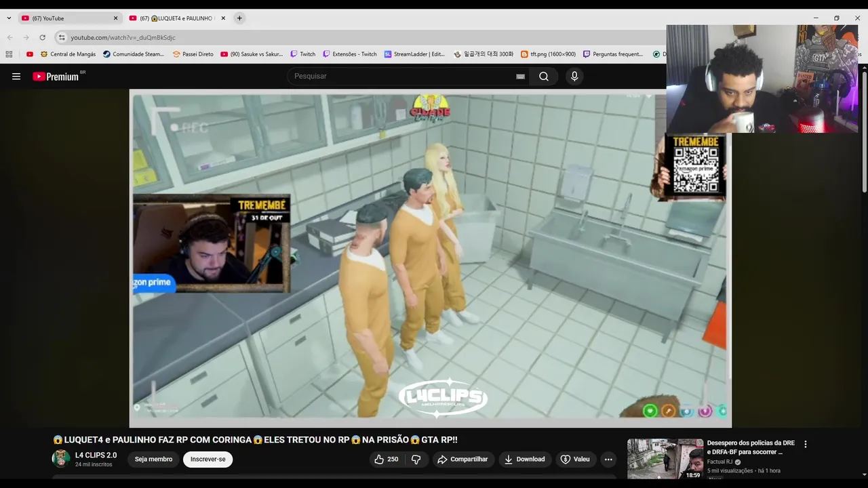The image size is (868, 488).
Task: Click the video title text
Action: (x=255, y=440)
